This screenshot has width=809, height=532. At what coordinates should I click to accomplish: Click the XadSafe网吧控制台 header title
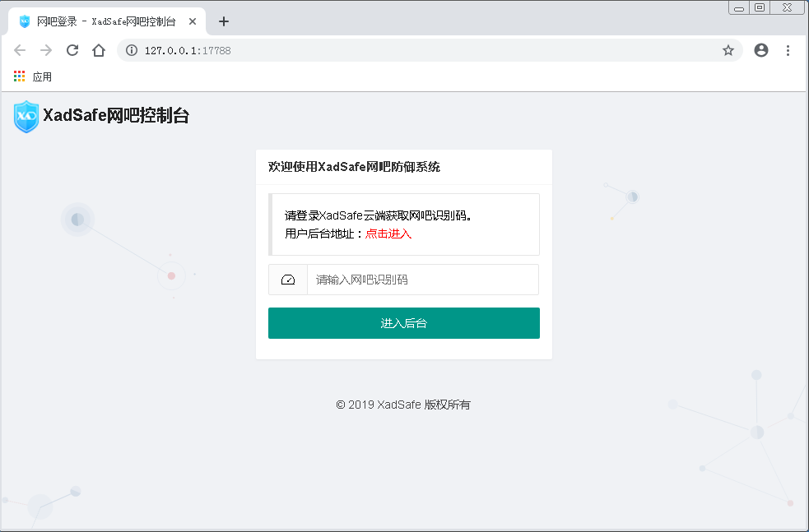pos(116,115)
